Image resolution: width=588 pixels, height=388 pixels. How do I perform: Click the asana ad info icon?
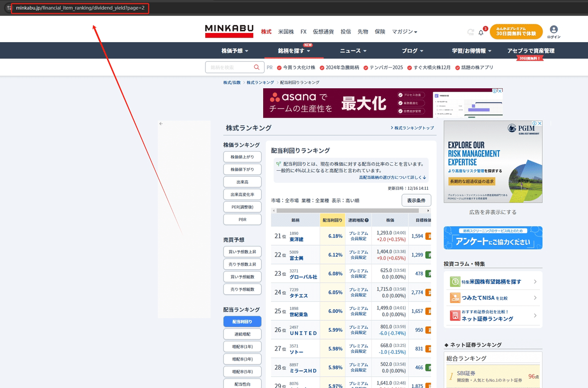click(x=495, y=91)
